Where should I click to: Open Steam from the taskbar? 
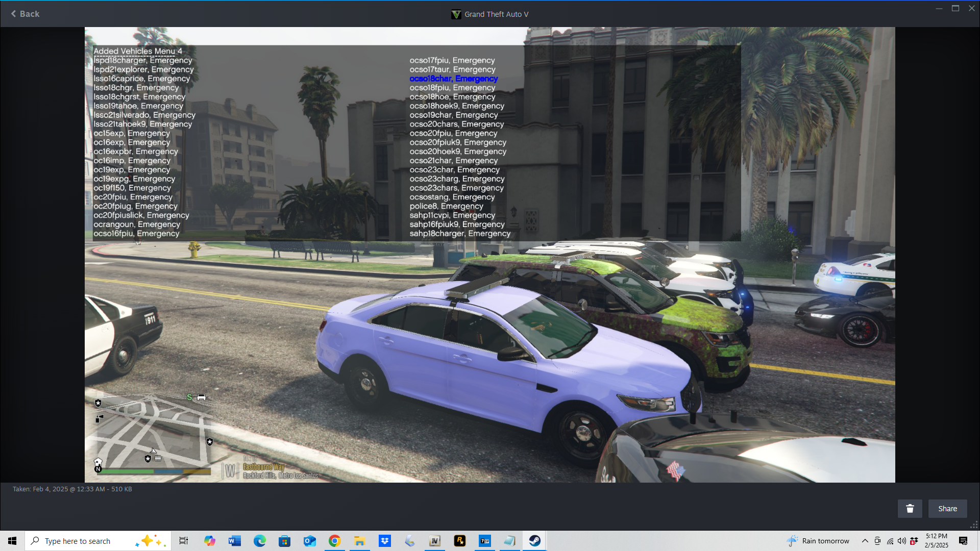534,541
